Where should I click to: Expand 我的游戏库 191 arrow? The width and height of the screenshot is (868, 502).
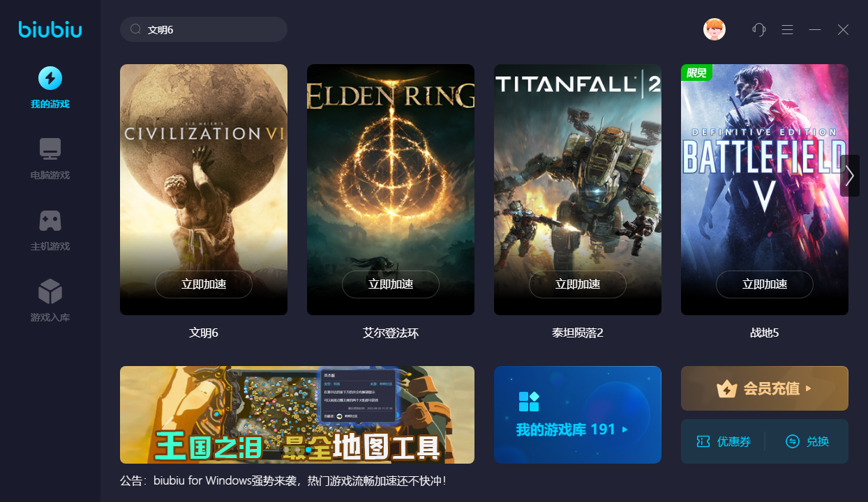(625, 429)
